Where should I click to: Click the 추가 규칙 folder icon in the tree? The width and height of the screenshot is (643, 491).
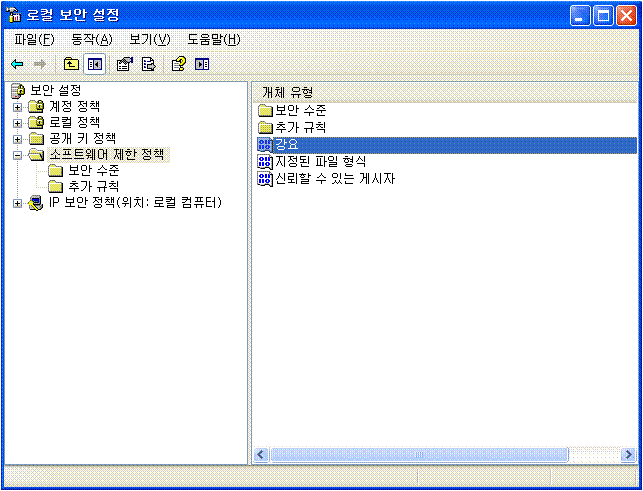(x=55, y=187)
